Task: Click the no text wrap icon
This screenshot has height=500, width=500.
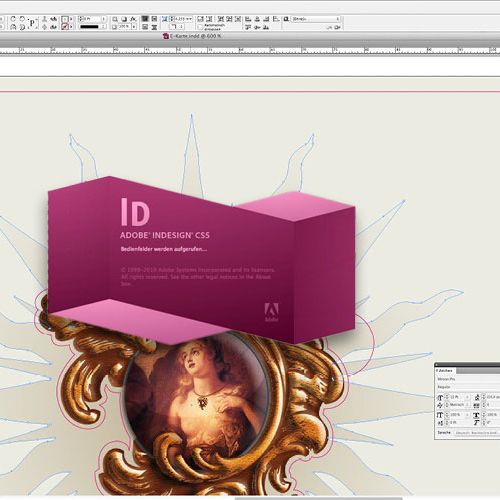Action: [x=144, y=19]
